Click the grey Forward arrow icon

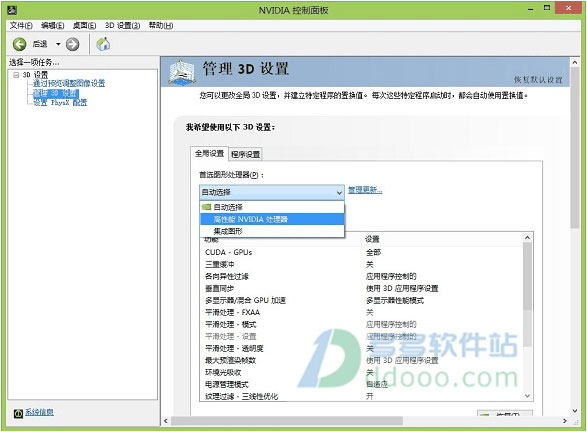pyautogui.click(x=73, y=44)
